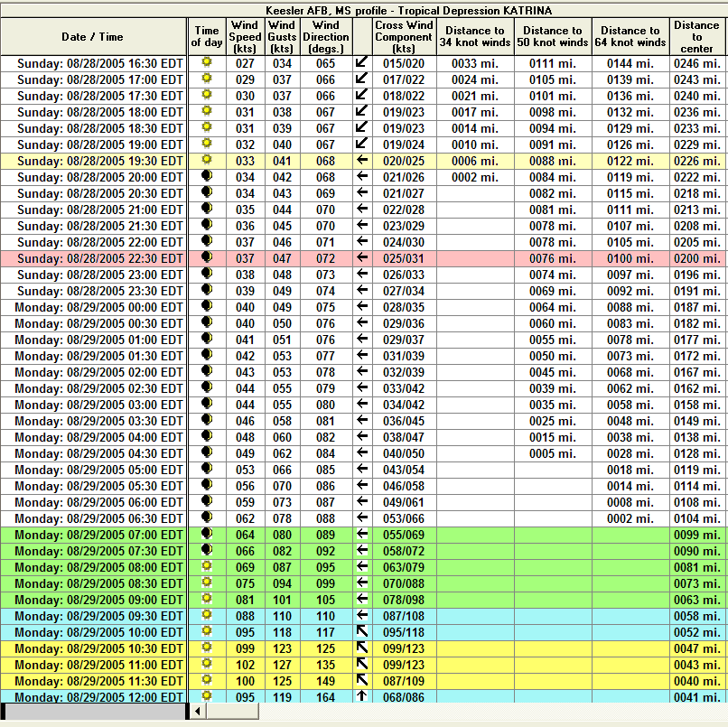Click the moon icon on the red 22:30 row

pos(208,259)
